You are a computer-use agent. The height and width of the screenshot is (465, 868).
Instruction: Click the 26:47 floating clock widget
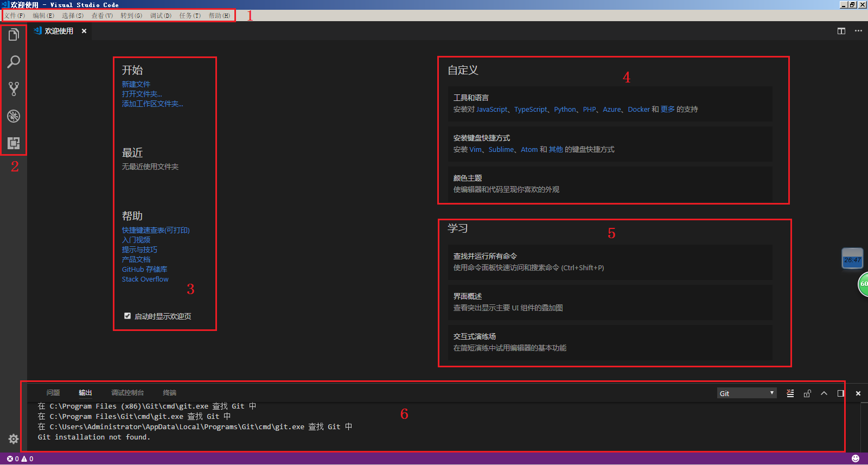852,259
